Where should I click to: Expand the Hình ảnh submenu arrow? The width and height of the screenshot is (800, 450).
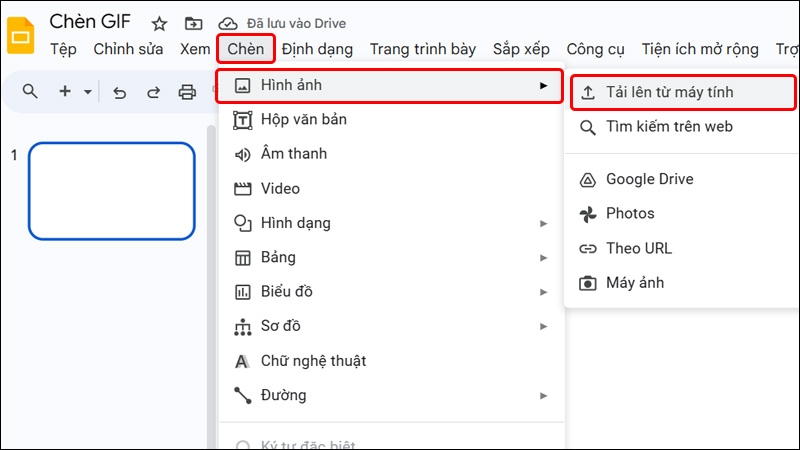[x=543, y=86]
